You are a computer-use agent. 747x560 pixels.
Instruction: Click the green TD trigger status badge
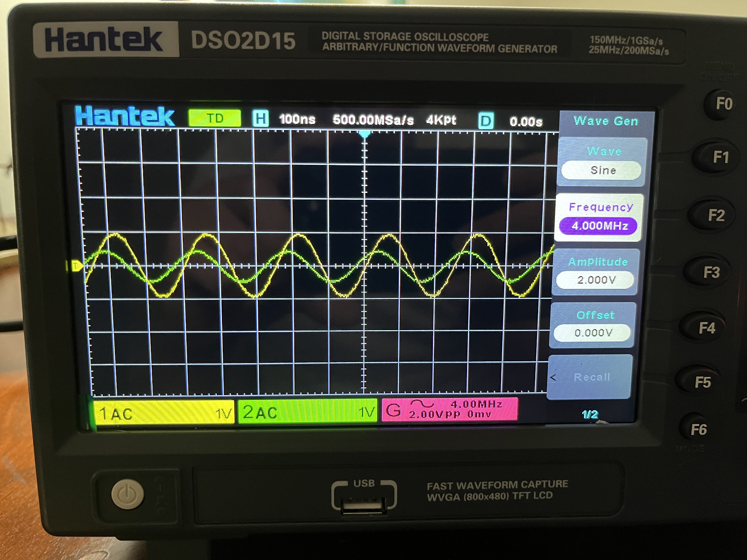[215, 118]
